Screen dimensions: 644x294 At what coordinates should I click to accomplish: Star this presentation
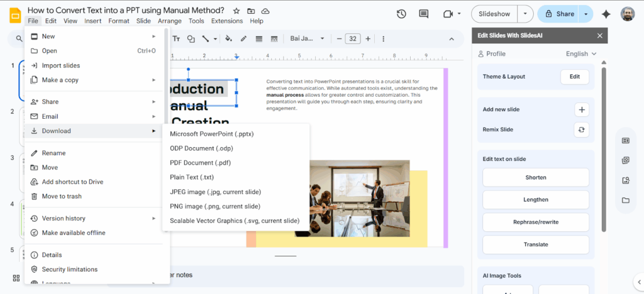click(236, 11)
